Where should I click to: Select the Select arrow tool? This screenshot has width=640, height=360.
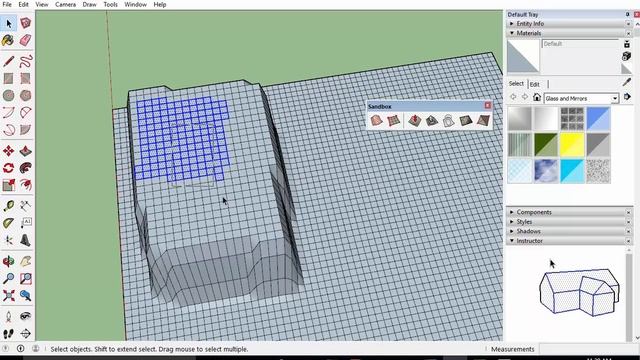pyautogui.click(x=9, y=23)
